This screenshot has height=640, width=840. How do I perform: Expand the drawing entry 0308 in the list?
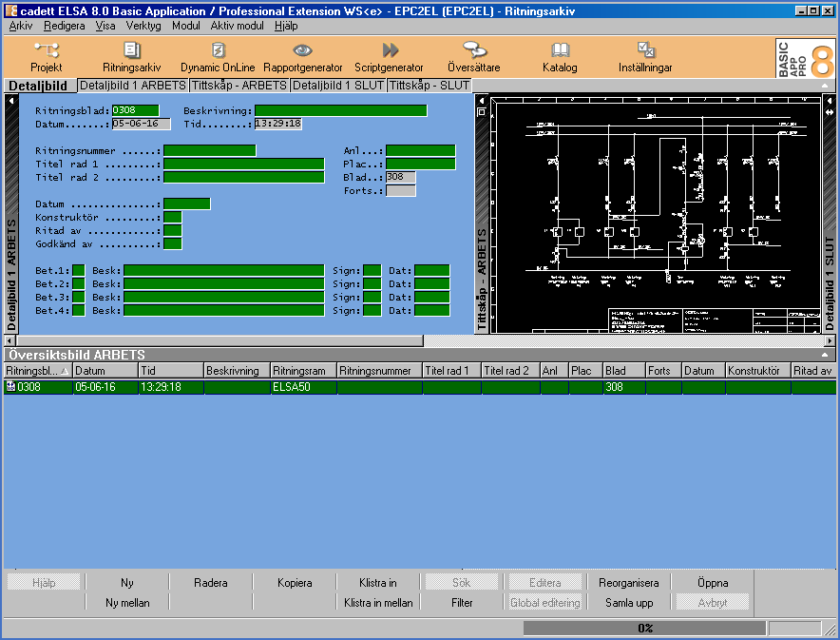[9, 387]
